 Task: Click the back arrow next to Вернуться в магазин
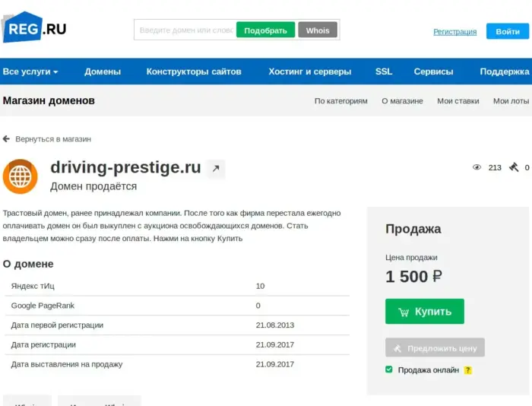pos(7,139)
